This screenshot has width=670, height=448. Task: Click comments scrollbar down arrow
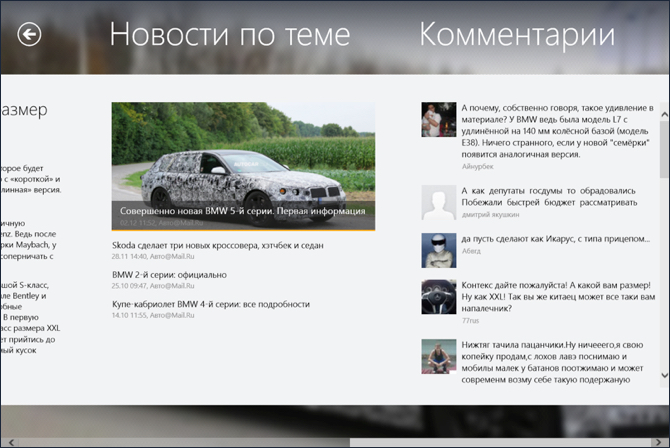tap(664, 375)
